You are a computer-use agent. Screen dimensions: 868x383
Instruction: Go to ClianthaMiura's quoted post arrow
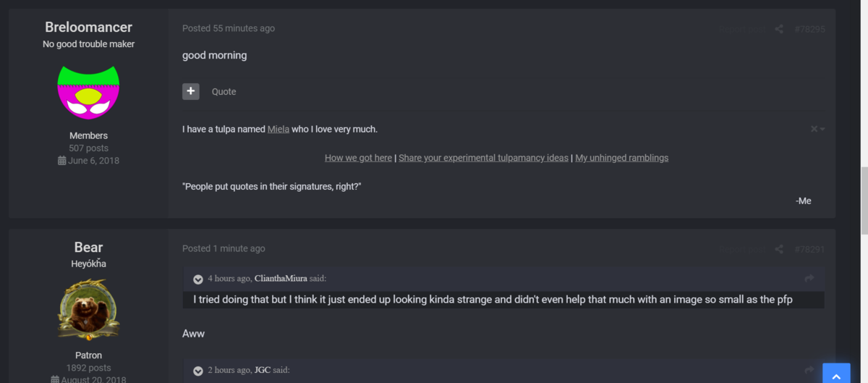click(809, 278)
